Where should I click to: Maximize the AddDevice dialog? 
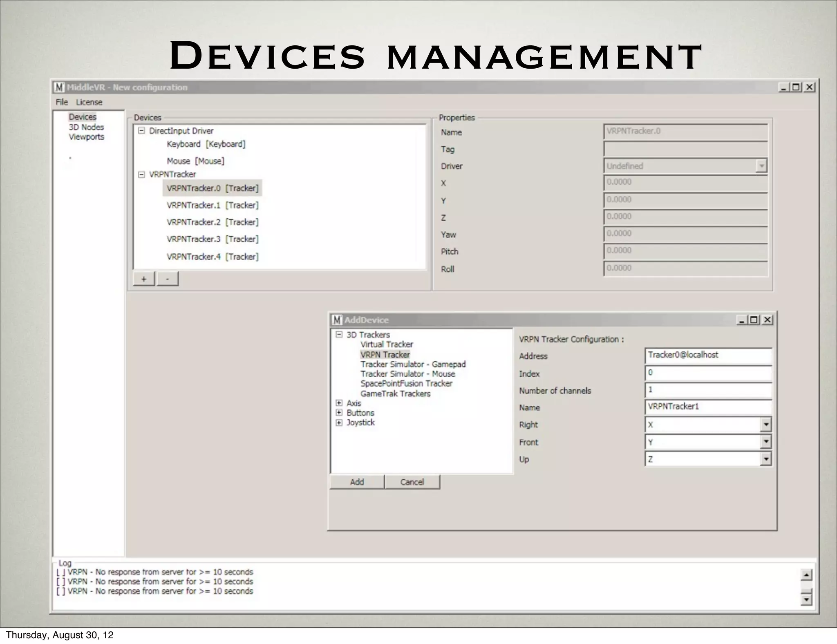point(754,320)
